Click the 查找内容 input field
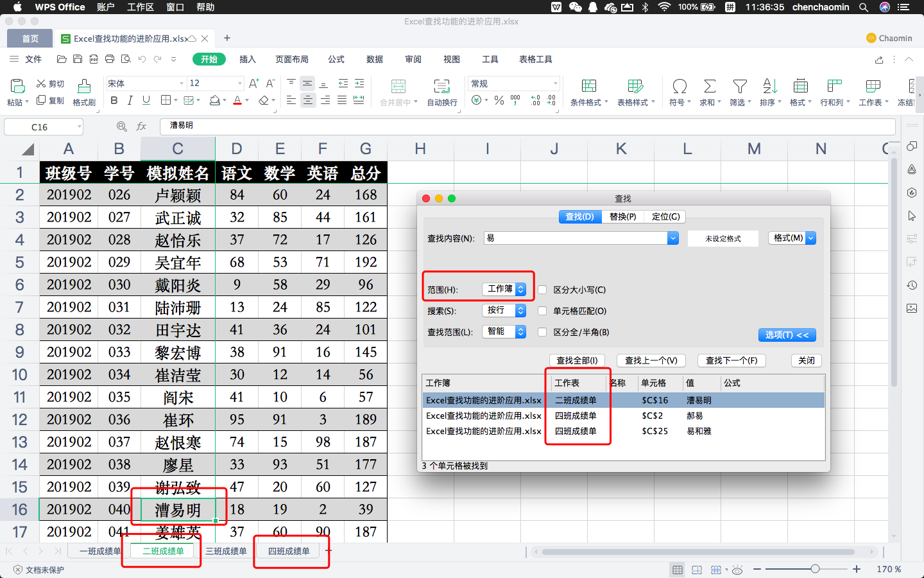Screen dimensions: 924x578 point(576,238)
